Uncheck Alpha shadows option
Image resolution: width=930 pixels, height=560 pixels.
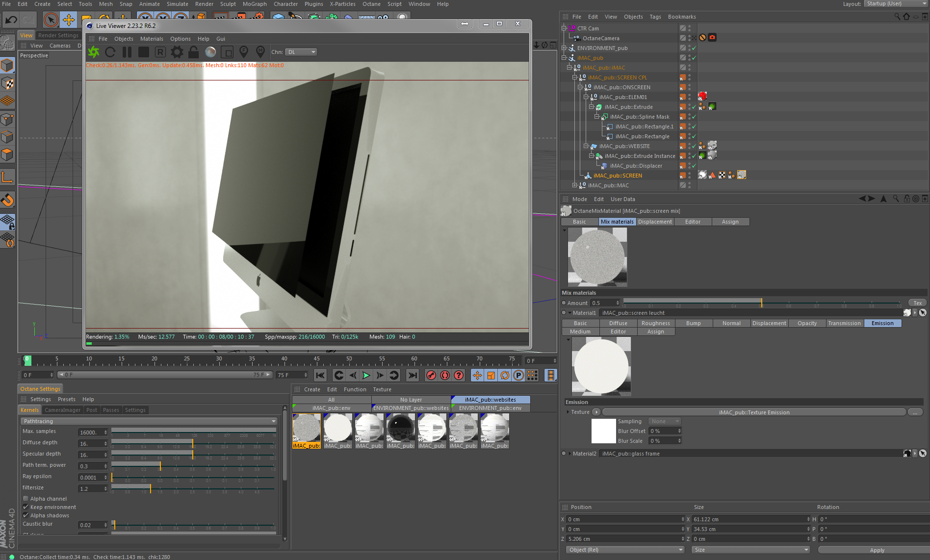tap(26, 515)
